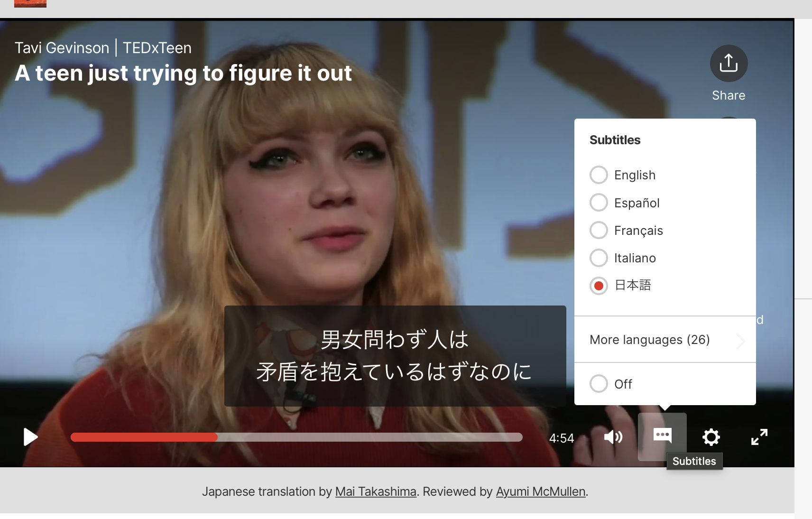Click the Share upload icon

[x=729, y=64]
